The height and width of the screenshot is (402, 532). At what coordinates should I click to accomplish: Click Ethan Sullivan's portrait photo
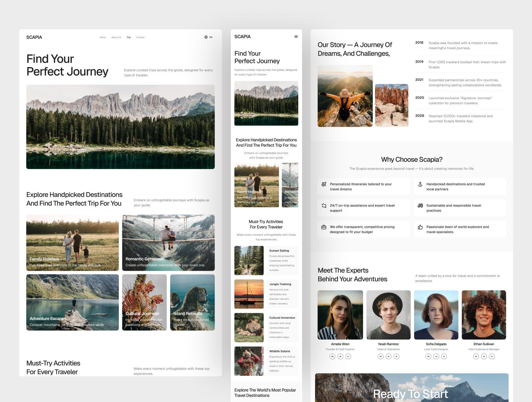pos(484,315)
